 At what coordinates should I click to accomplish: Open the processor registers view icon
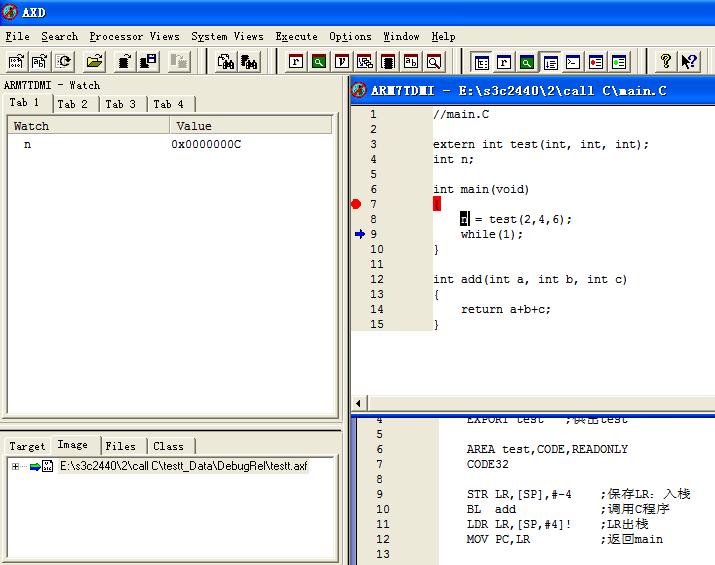(297, 62)
